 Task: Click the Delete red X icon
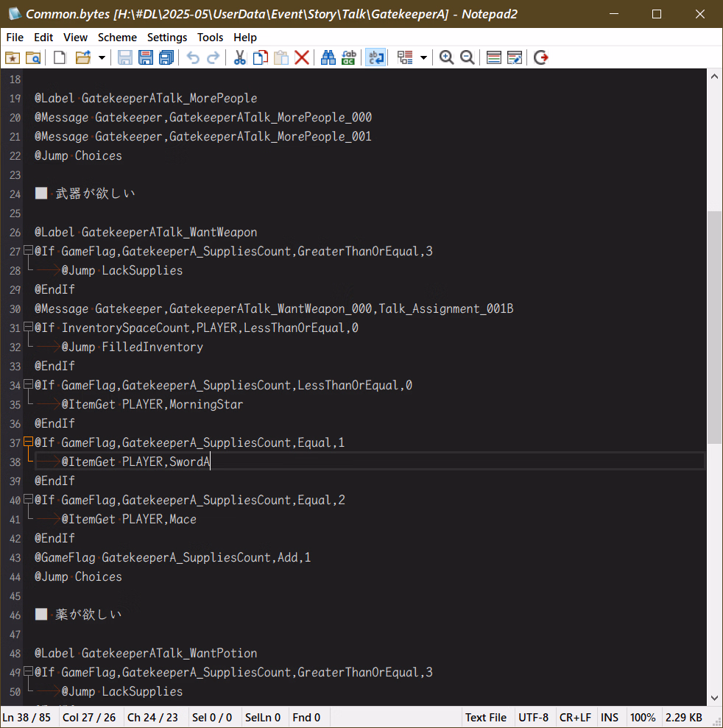[302, 57]
